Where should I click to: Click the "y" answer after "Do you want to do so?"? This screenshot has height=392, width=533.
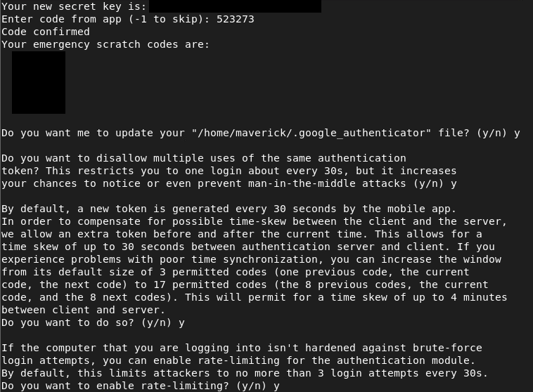[x=182, y=322]
